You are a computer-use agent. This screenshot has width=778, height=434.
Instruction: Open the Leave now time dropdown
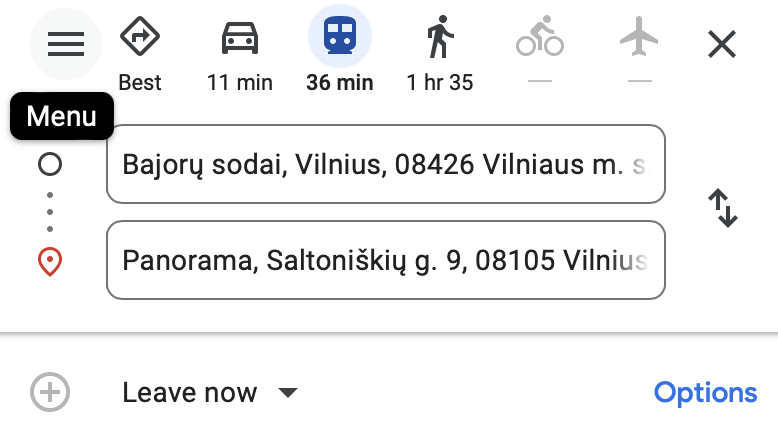[x=190, y=393]
